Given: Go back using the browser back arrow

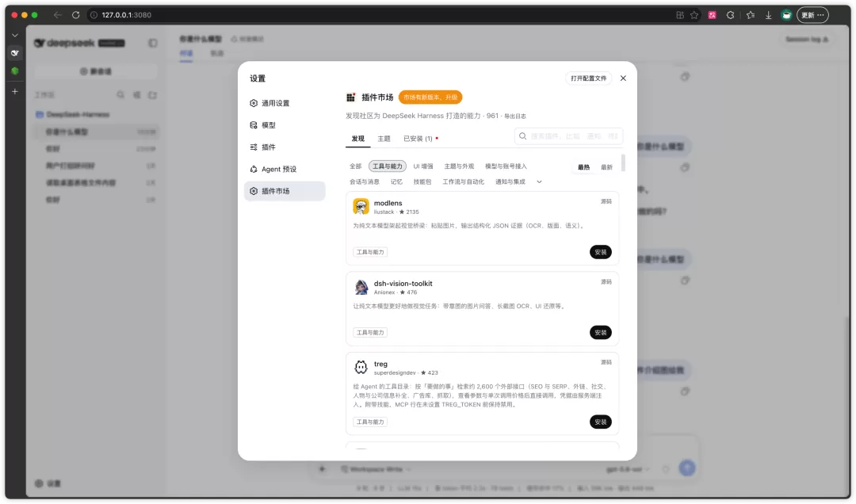Looking at the screenshot, I should coord(57,15).
